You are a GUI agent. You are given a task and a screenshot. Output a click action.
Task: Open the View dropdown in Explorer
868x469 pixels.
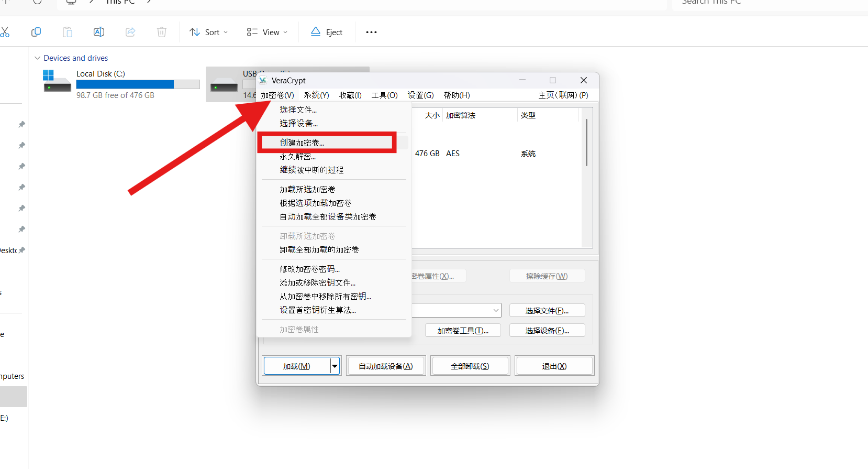(x=267, y=32)
